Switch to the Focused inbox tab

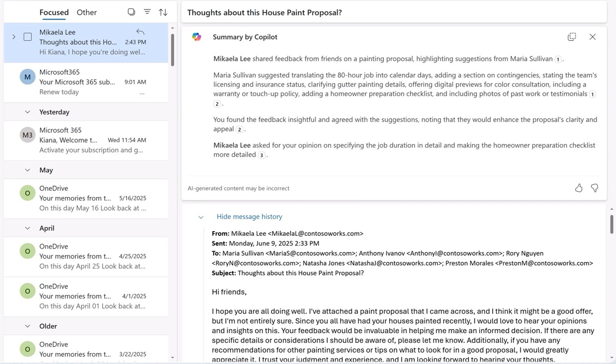[x=54, y=12]
